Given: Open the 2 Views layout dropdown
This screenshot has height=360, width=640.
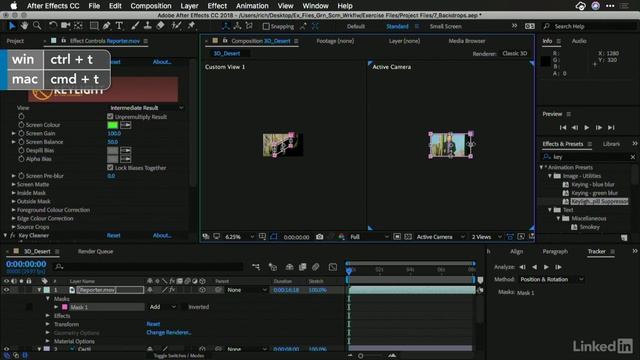Looking at the screenshot, I should tap(487, 237).
